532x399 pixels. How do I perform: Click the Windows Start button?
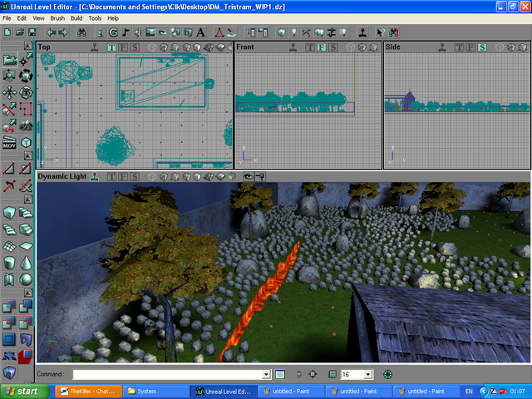click(22, 391)
